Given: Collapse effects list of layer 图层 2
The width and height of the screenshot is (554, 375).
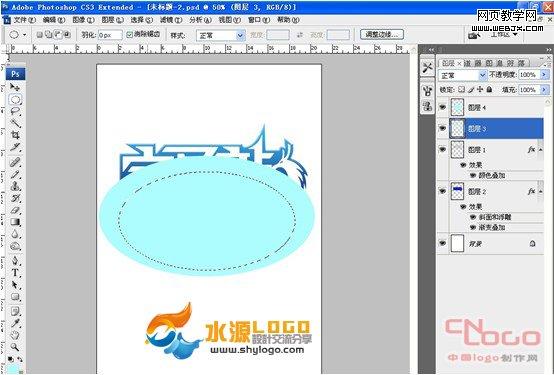Looking at the screenshot, I should [x=541, y=192].
